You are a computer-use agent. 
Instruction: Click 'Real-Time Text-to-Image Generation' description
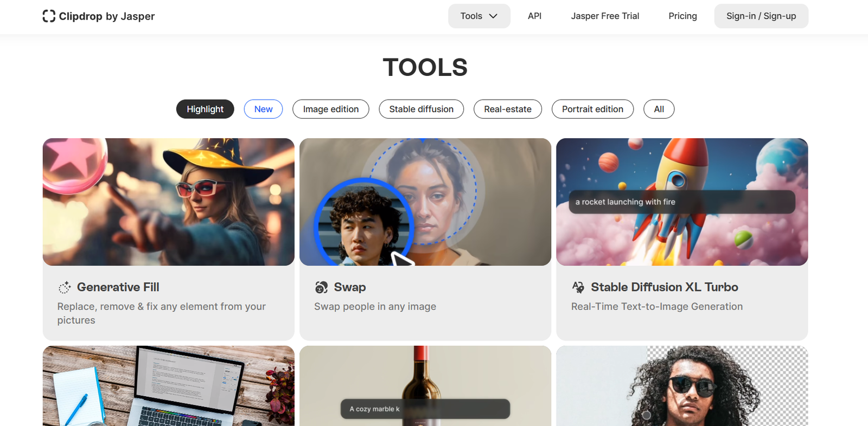657,307
